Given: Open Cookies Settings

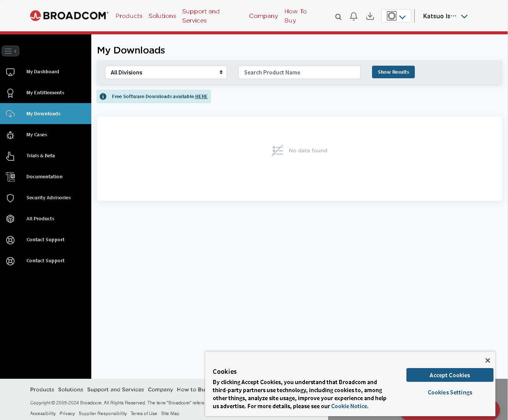Looking at the screenshot, I should 450,393.
